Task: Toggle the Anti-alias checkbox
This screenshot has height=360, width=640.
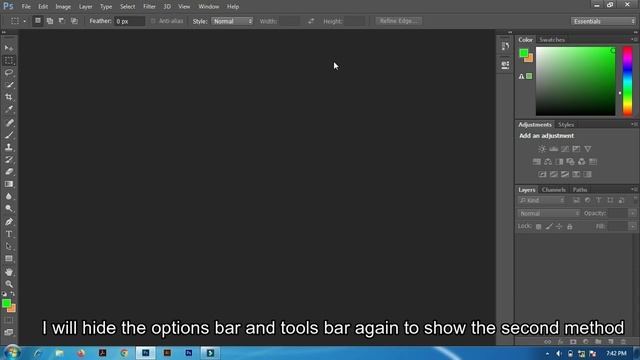Action: (x=153, y=21)
